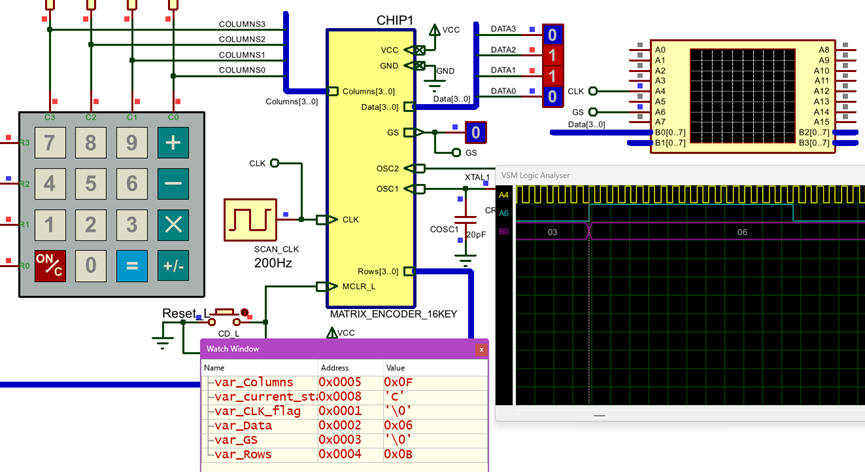The height and width of the screenshot is (472, 865).
Task: Select var_GS row in Watch Window
Action: [x=345, y=440]
